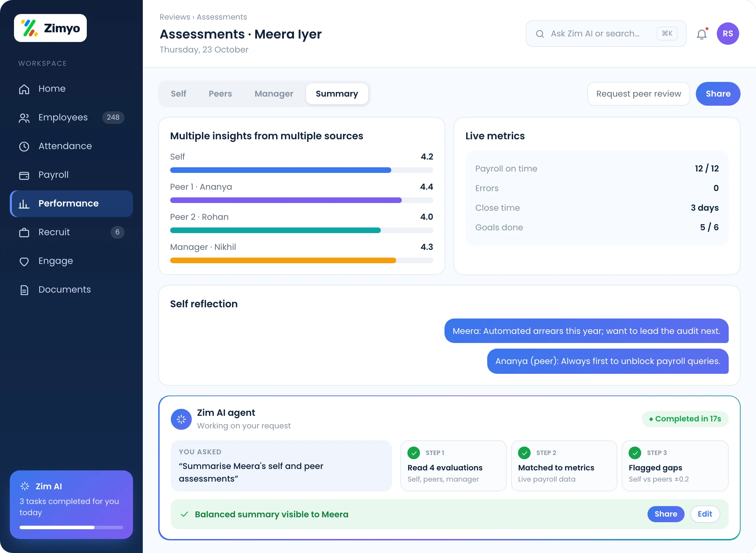Click the Recruit 6 count badge
756x553 pixels.
[118, 232]
